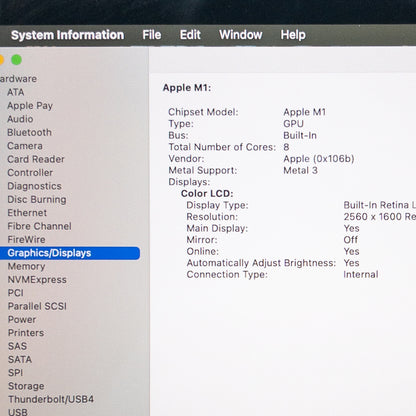
Task: Select Thunderbolt/USB4 in the sidebar
Action: tap(51, 399)
